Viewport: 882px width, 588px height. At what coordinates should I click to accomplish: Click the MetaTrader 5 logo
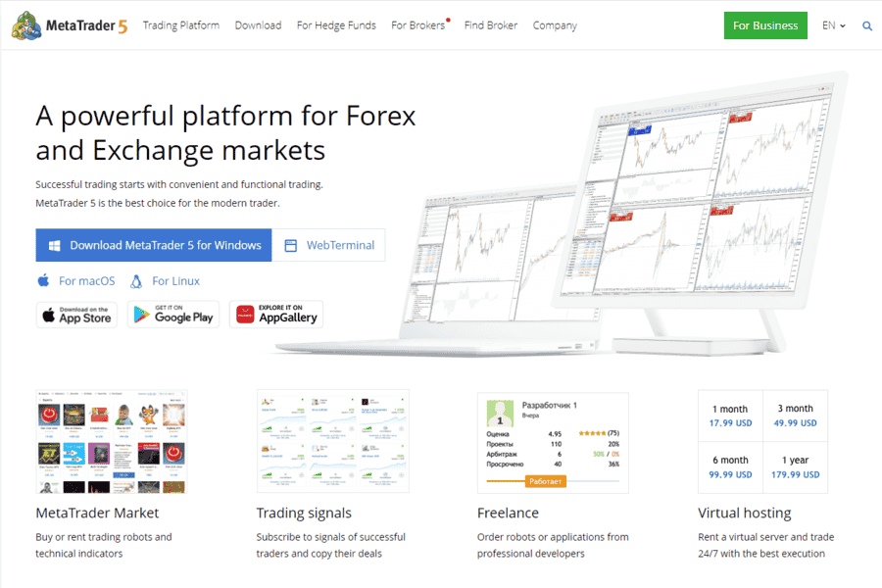pyautogui.click(x=70, y=25)
